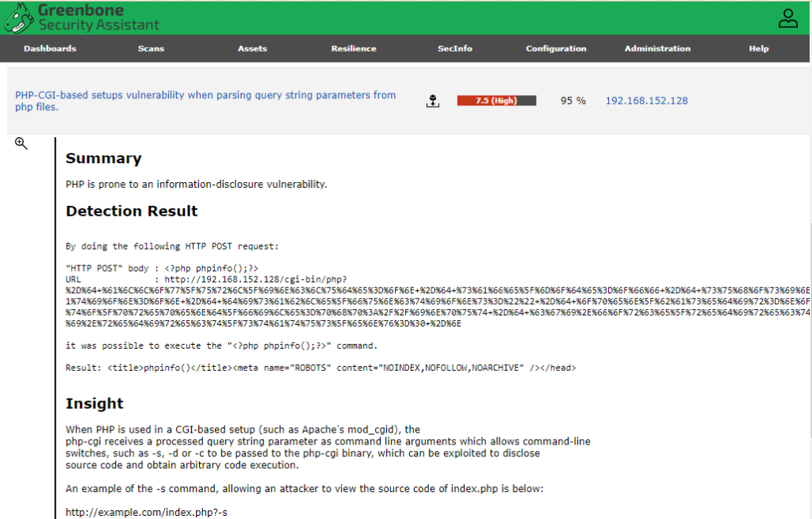Image resolution: width=812 pixels, height=519 pixels.
Task: Click the line 'it was possible to execute the' command
Action: point(222,345)
